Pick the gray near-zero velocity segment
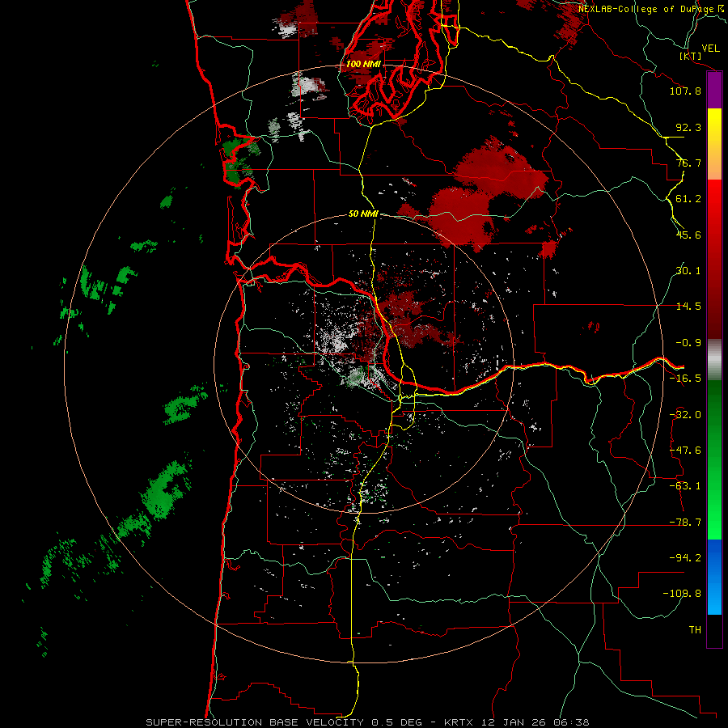The height and width of the screenshot is (728, 728). point(714,360)
